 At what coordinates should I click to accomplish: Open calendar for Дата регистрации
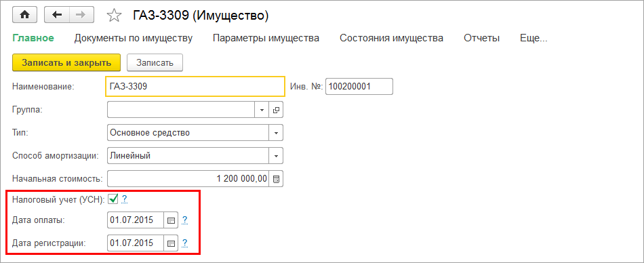(x=172, y=243)
